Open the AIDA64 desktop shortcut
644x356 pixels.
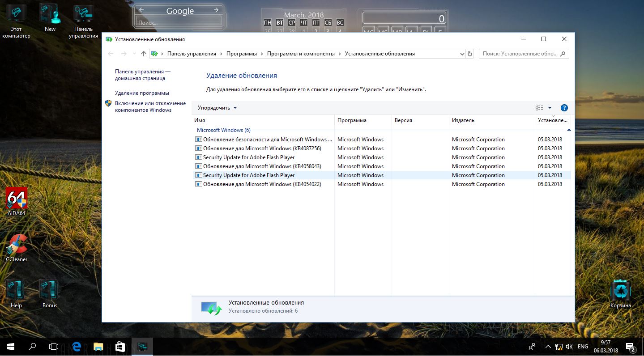[x=17, y=199]
